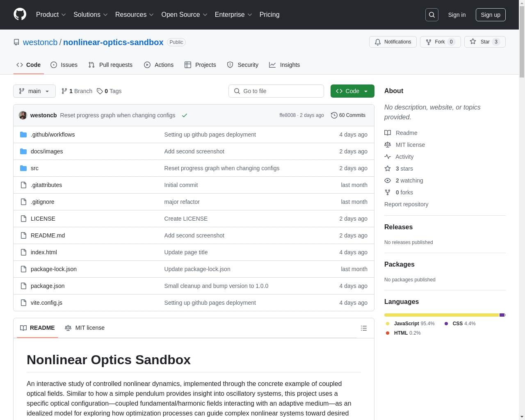Open commit hash ffe8008

click(x=288, y=115)
